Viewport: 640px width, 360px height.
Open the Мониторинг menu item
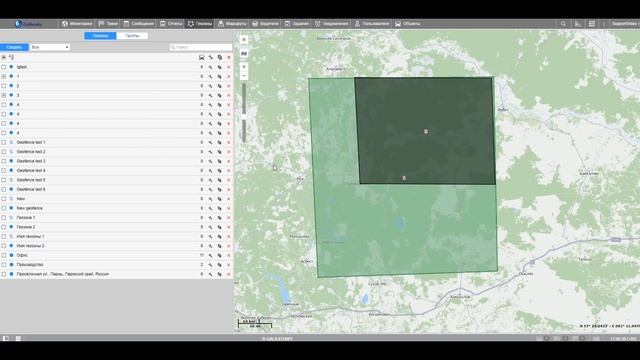[77, 24]
